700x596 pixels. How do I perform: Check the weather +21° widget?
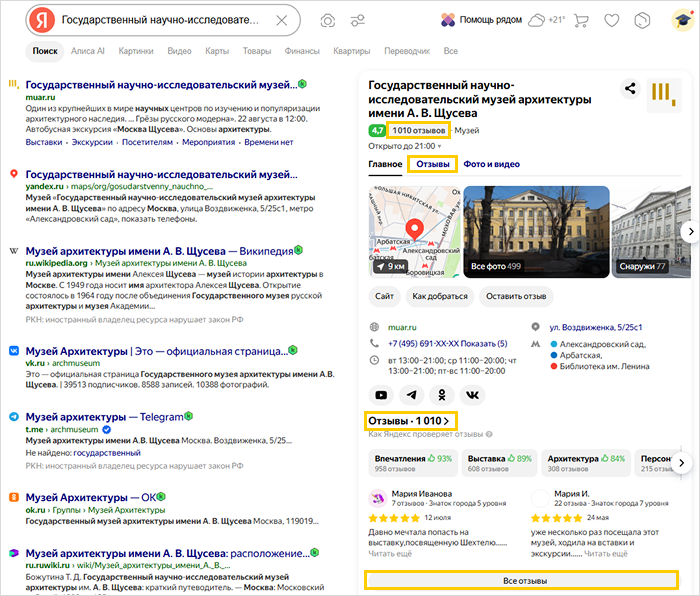pos(546,20)
